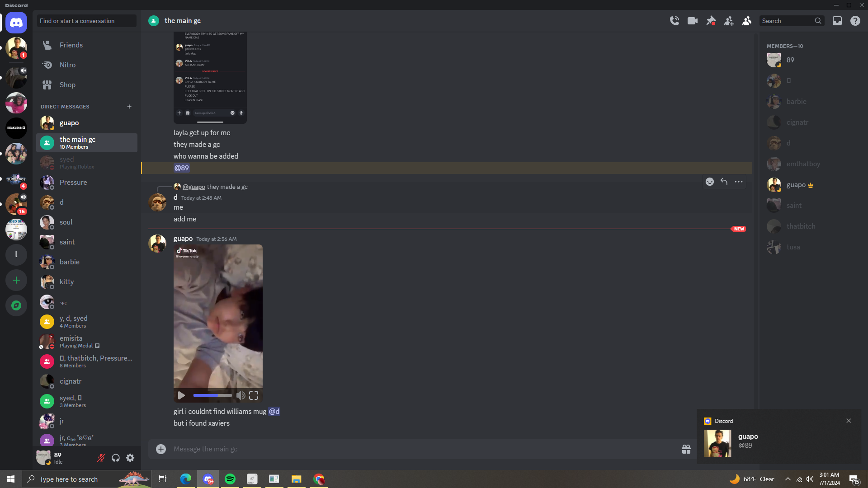
Task: Open the chat screenshot image attachment
Action: coord(210,78)
